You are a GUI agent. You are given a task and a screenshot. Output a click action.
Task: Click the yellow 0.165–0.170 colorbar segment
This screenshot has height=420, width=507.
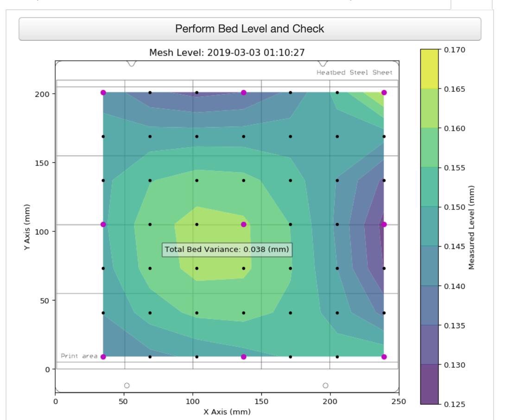tap(430, 69)
